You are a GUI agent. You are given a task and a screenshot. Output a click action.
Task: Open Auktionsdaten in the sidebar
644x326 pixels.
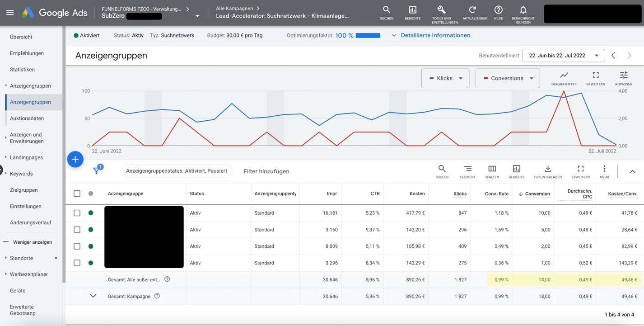tap(27, 118)
